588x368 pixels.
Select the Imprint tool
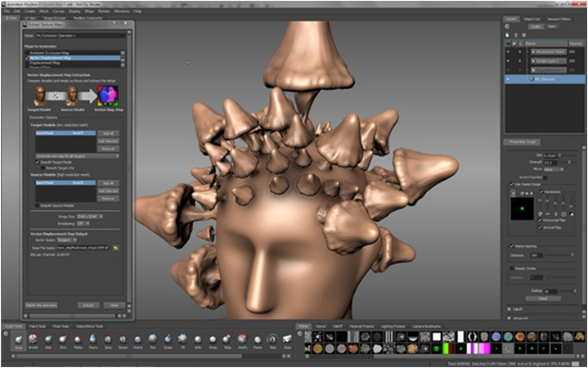pyautogui.click(x=138, y=341)
